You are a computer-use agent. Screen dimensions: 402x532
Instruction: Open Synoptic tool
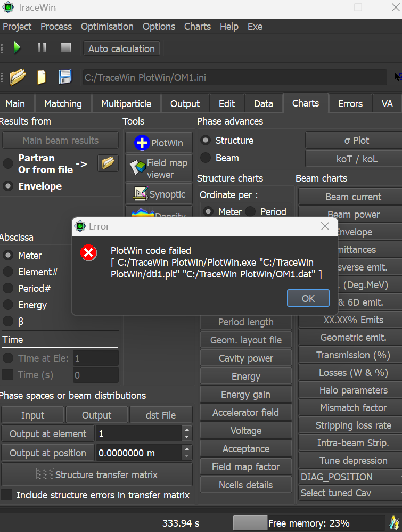[x=159, y=194]
